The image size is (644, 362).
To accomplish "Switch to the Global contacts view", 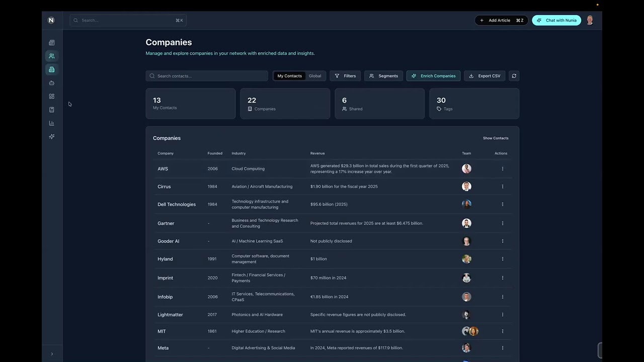I will point(314,75).
